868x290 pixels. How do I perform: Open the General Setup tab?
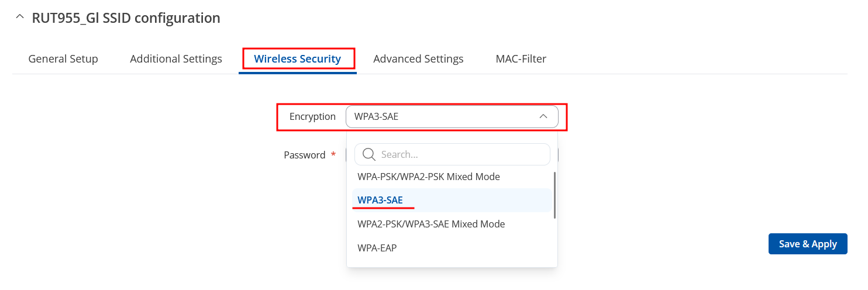click(63, 58)
